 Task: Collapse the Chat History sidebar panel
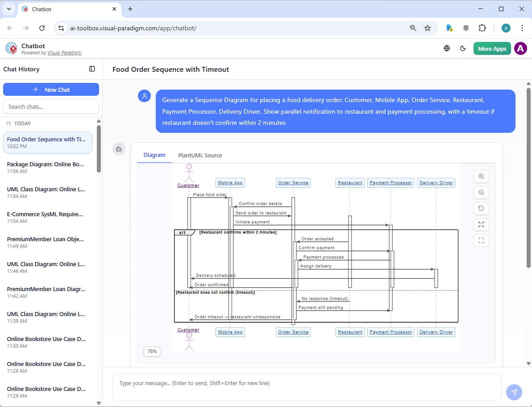pyautogui.click(x=92, y=69)
